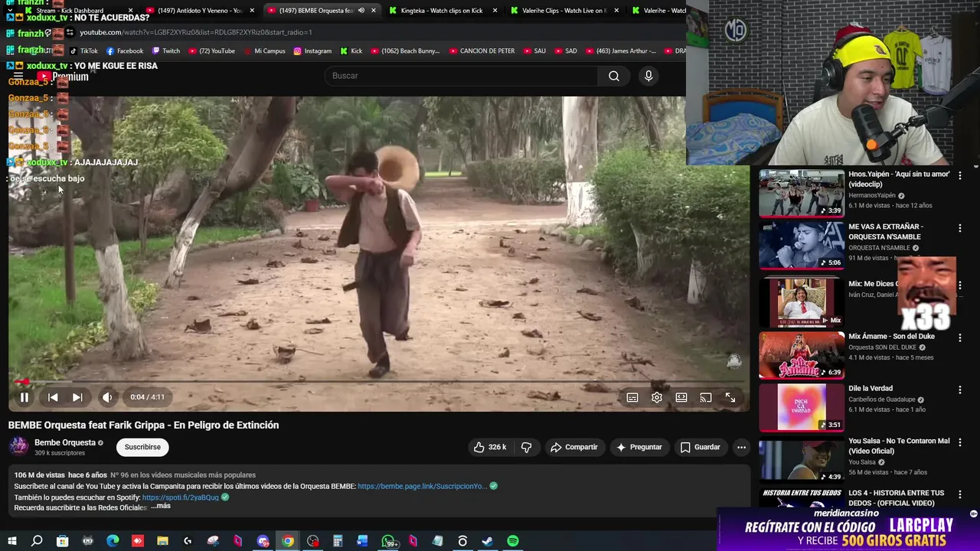Open the Facebook bookmark
Image resolution: width=980 pixels, height=551 pixels.
[125, 51]
